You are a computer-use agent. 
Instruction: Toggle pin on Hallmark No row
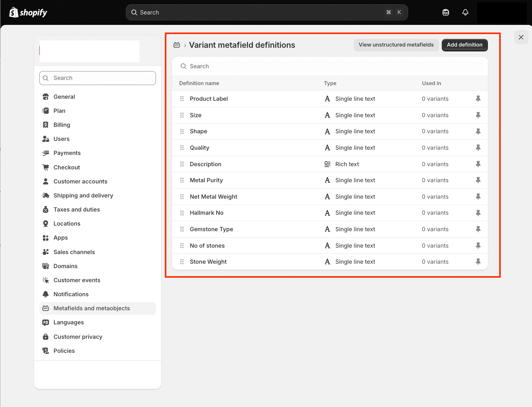(x=478, y=213)
